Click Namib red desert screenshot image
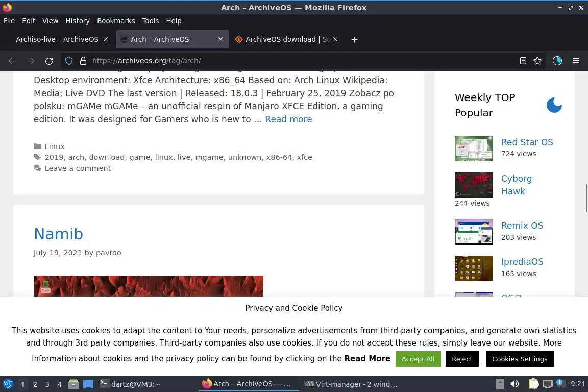The height and width of the screenshot is (392, 588). tap(149, 286)
